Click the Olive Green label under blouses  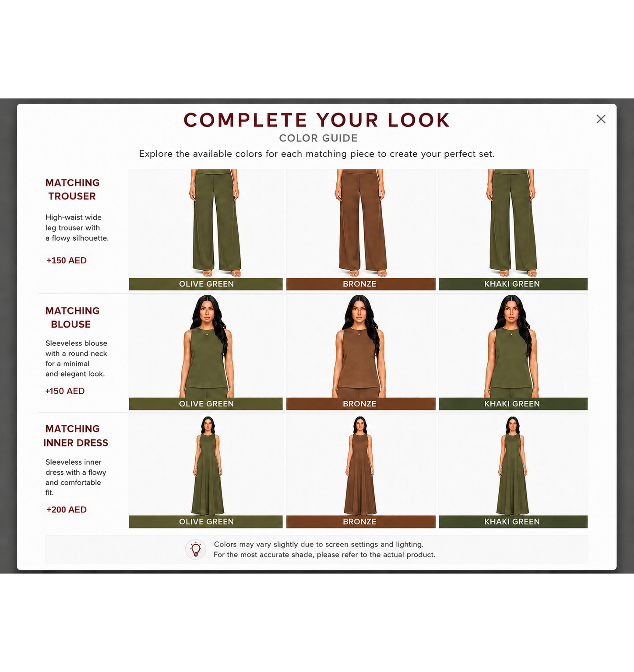tap(206, 404)
